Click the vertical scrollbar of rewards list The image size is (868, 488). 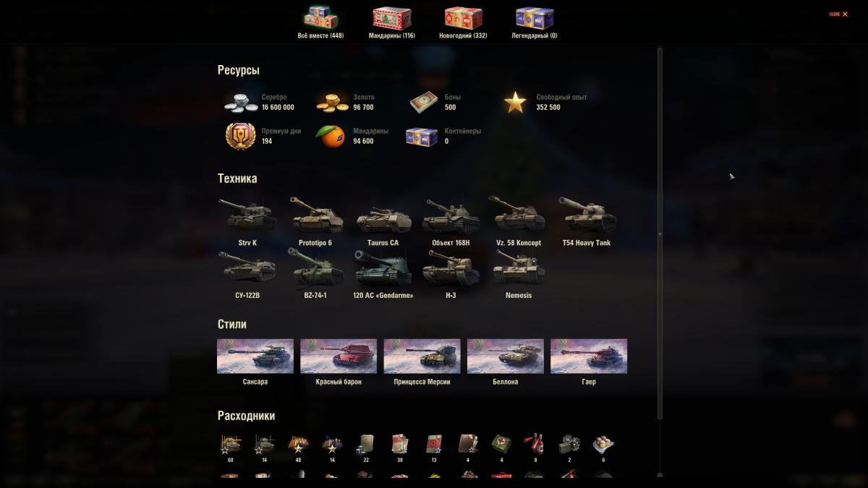[x=660, y=233]
